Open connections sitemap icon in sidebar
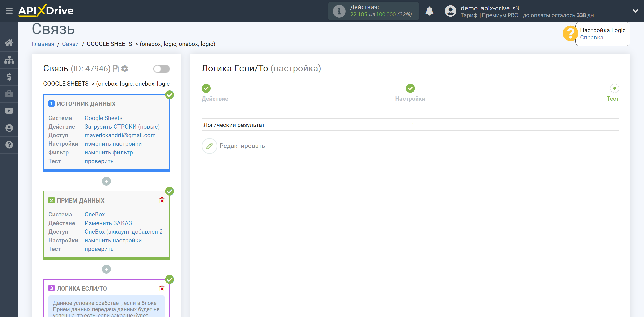This screenshot has width=644, height=317. tap(9, 60)
